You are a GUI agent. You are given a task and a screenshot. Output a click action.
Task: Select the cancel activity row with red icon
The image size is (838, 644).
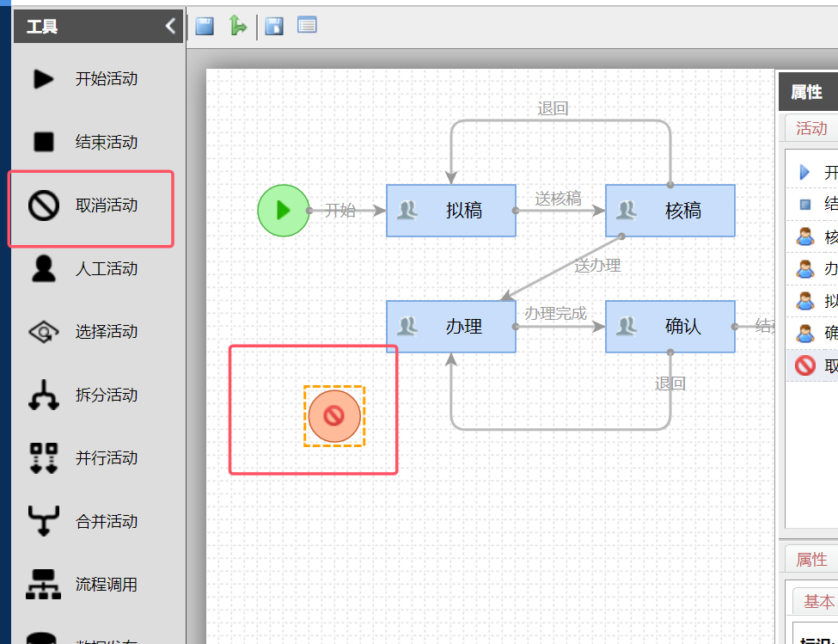812,365
